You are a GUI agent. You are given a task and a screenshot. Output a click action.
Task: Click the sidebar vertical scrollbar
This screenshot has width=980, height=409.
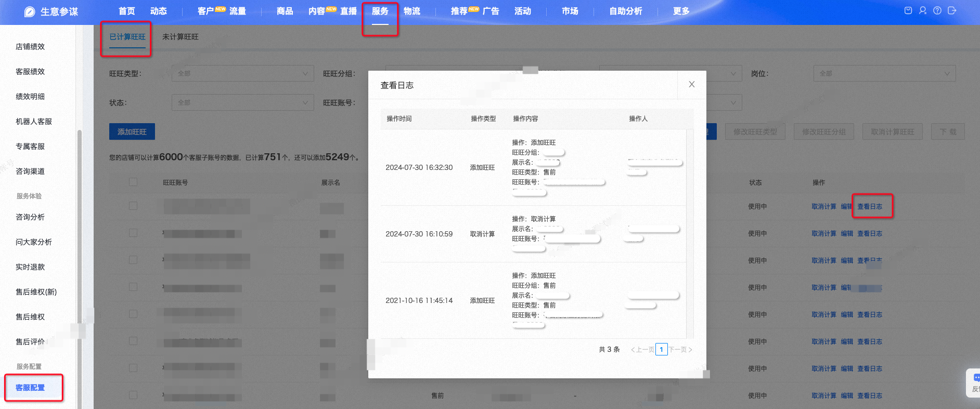[80, 270]
